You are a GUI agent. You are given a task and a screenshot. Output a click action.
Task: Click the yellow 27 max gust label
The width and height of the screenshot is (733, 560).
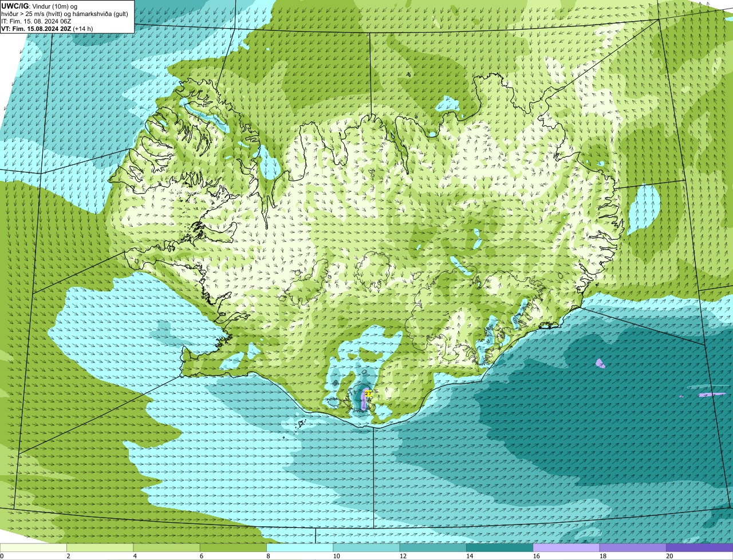click(368, 394)
